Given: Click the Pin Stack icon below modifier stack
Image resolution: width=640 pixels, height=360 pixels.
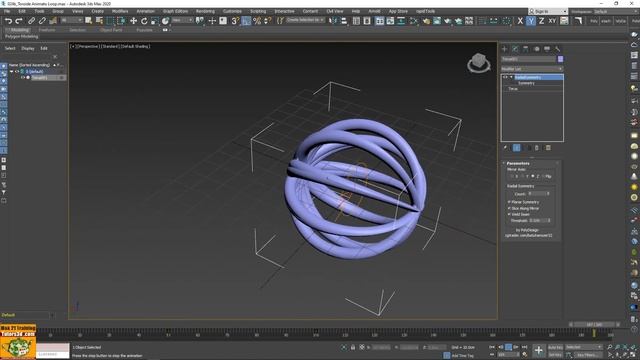Looking at the screenshot, I should 505,148.
